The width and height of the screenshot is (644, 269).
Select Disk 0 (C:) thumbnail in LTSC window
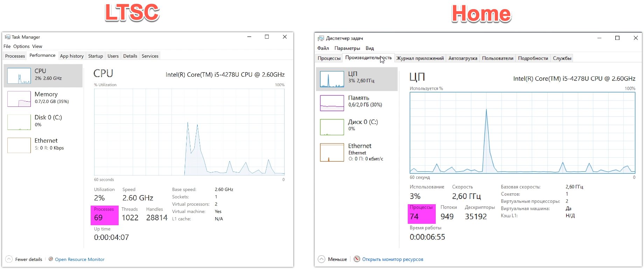(19, 122)
